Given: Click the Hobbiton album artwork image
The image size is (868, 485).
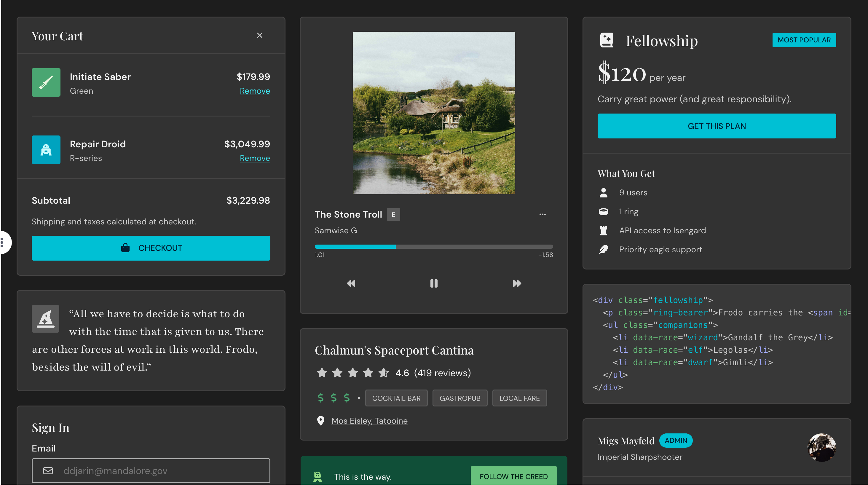Looking at the screenshot, I should (434, 113).
